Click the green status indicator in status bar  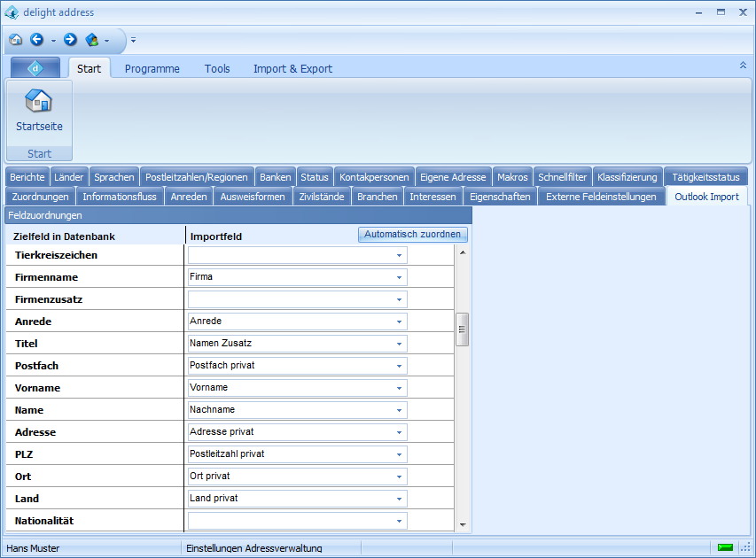pos(725,547)
